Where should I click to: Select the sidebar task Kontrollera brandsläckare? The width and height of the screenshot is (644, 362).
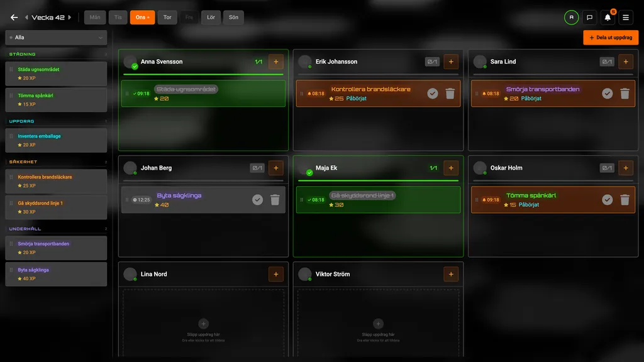pos(56,181)
